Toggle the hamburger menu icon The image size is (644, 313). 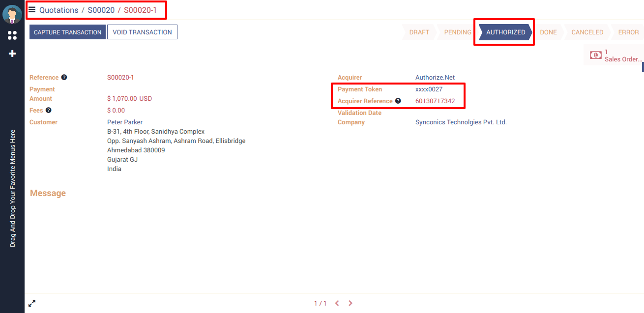tap(32, 9)
